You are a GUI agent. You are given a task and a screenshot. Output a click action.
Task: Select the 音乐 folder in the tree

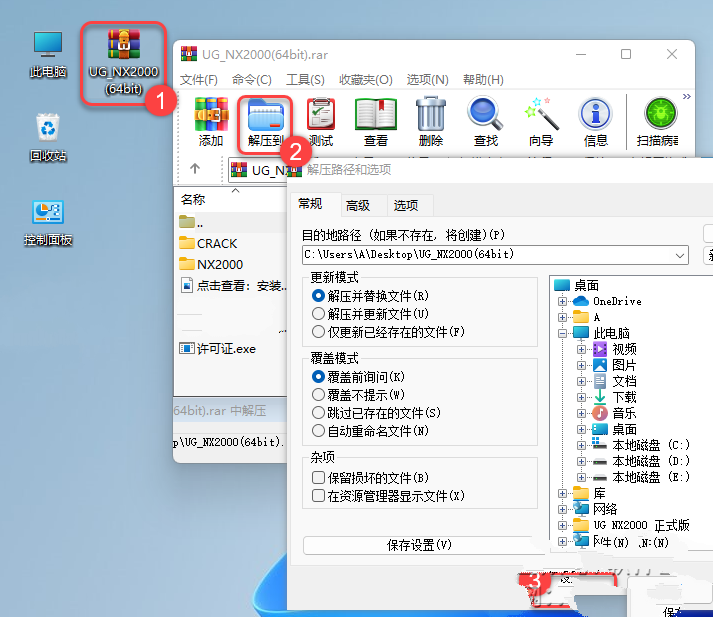pyautogui.click(x=614, y=413)
